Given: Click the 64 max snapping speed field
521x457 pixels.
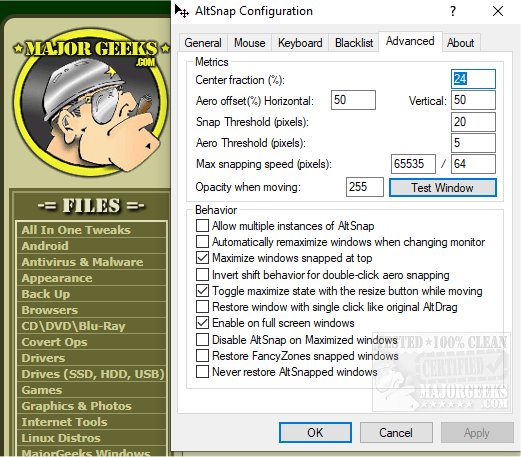Looking at the screenshot, I should point(473,164).
